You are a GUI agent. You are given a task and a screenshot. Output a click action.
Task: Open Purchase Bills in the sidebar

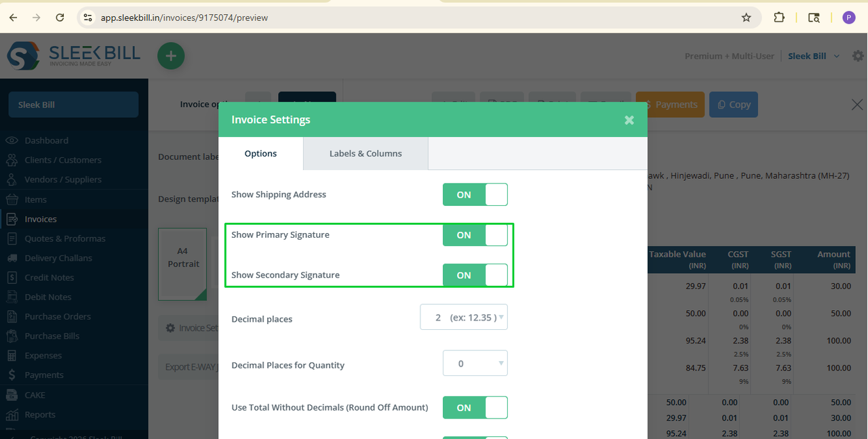coord(52,336)
